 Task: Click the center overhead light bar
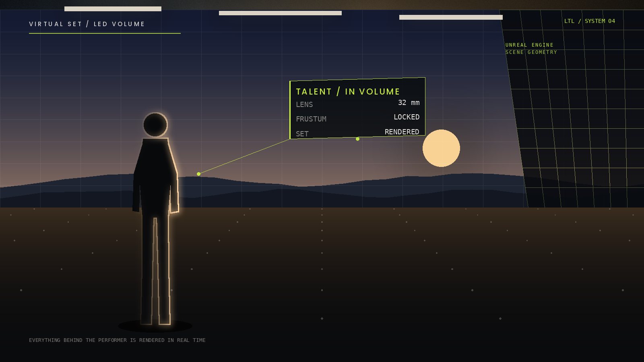[280, 13]
